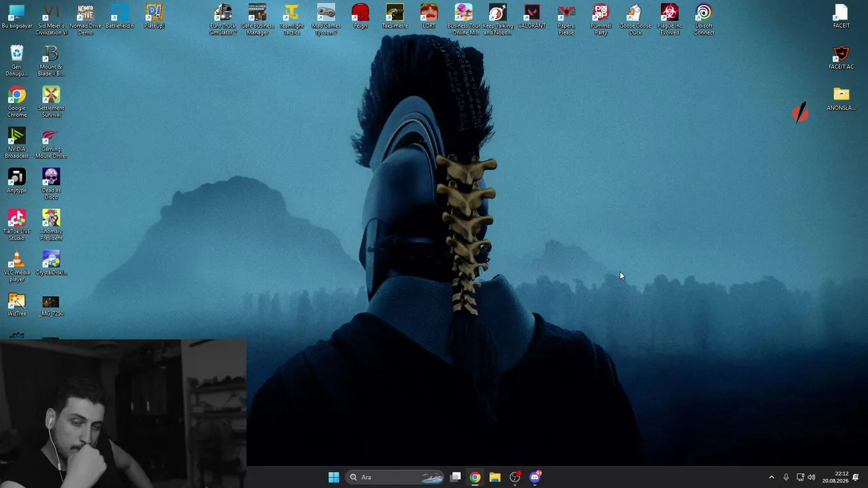Click the Cafe Business Manager icon
The width and height of the screenshot is (868, 488).
(257, 19)
